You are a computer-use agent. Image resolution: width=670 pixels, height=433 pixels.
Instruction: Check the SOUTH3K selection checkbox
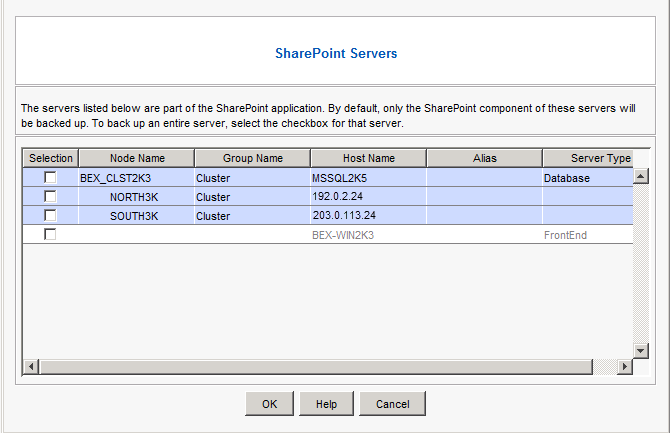click(50, 215)
